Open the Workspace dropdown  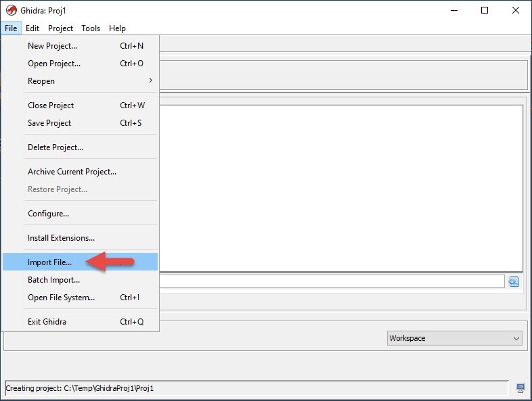point(455,338)
